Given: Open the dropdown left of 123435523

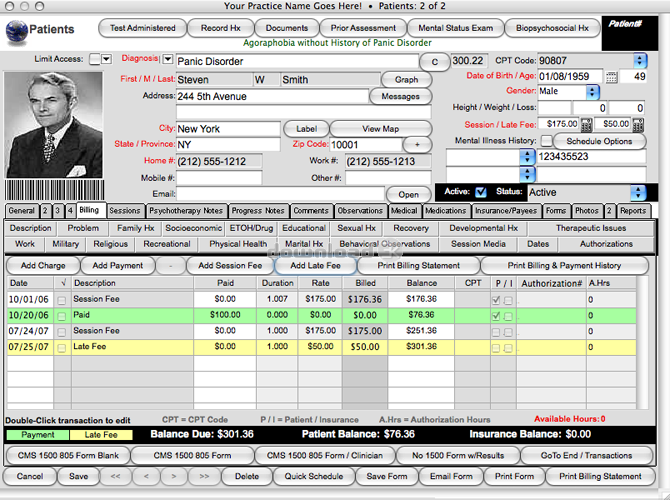Looking at the screenshot, I should click(527, 157).
